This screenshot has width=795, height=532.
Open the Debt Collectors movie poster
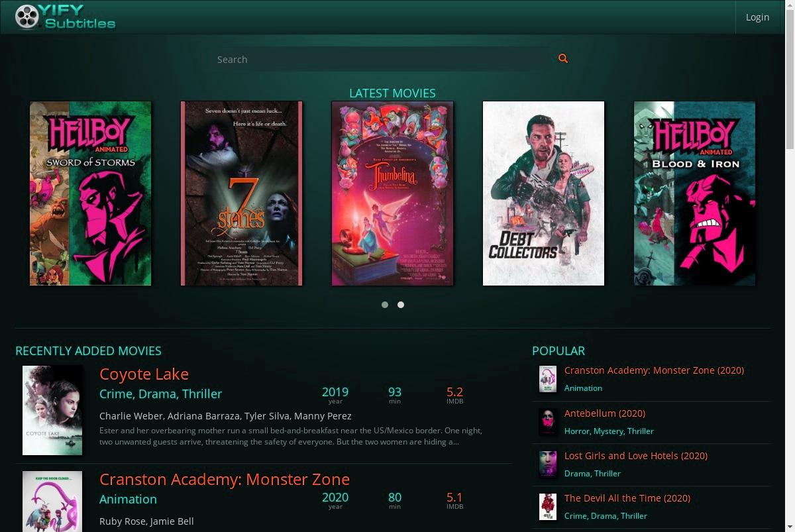(x=544, y=193)
